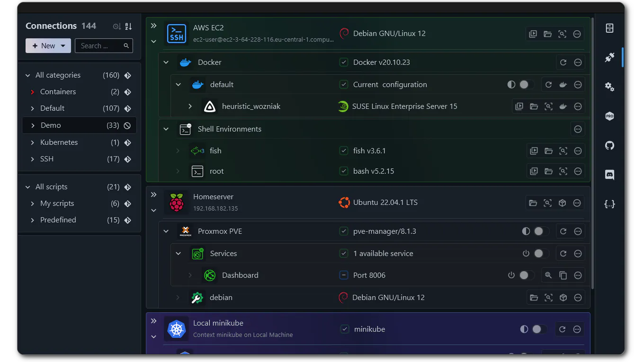The height and width of the screenshot is (362, 644).
Task: Expand AWS EC2 double-chevron
Action: 153,26
